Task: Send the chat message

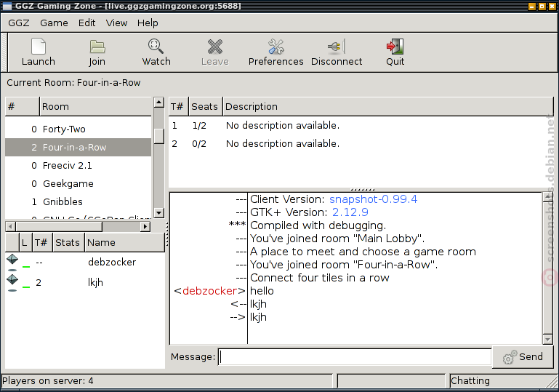Action: [x=523, y=357]
